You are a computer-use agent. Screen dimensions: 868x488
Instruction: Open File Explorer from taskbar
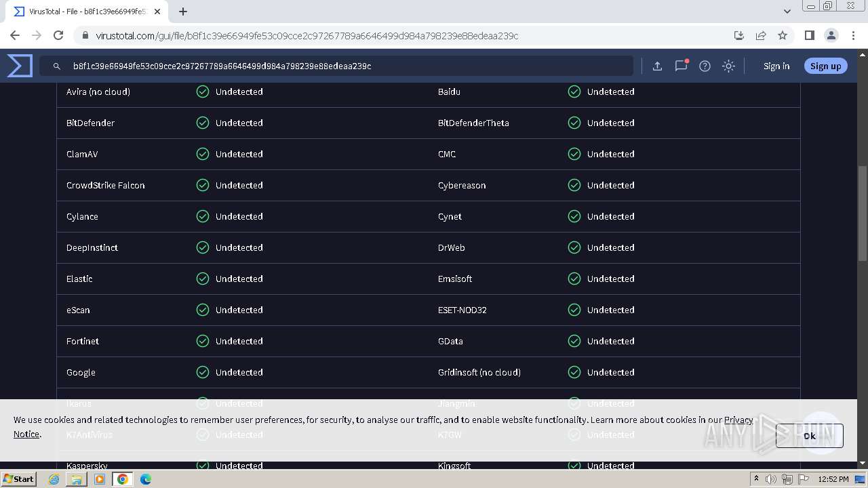coord(77,479)
